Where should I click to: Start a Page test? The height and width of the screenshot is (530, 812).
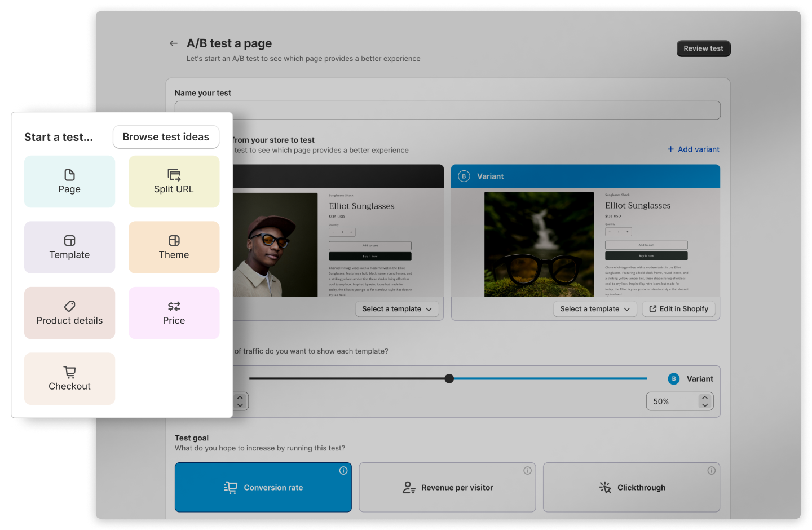click(69, 182)
